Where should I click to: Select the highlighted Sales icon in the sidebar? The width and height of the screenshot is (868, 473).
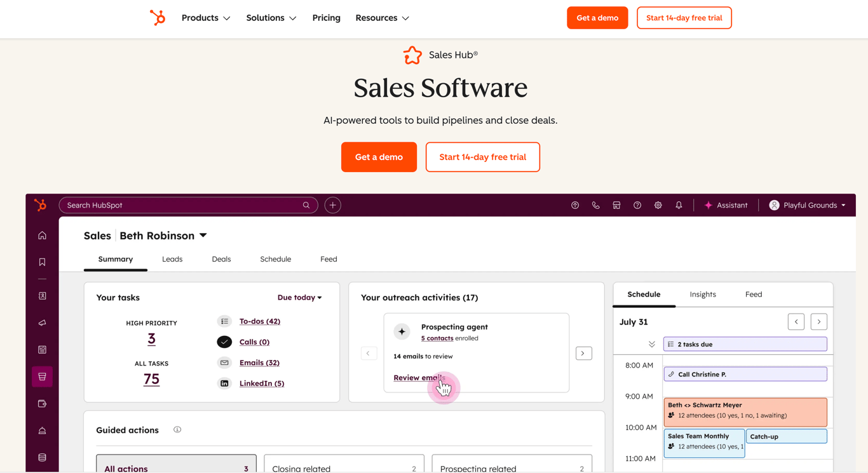[42, 376]
